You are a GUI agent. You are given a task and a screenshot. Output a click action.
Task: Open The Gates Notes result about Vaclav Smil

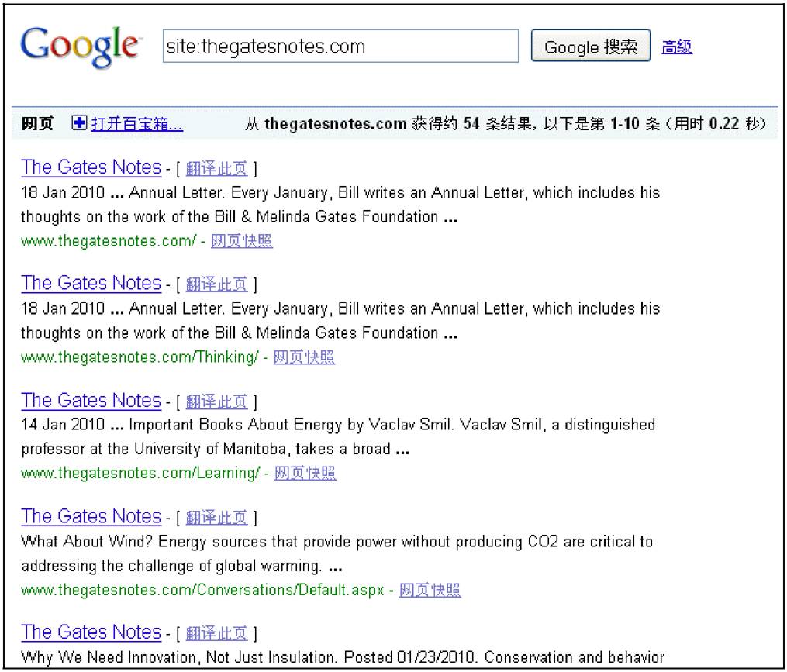click(91, 400)
